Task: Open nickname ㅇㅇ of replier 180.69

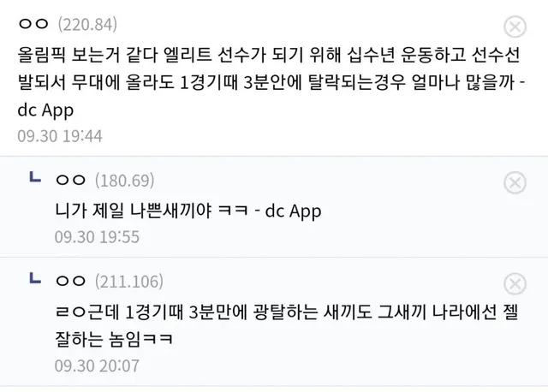Action: 70,180
